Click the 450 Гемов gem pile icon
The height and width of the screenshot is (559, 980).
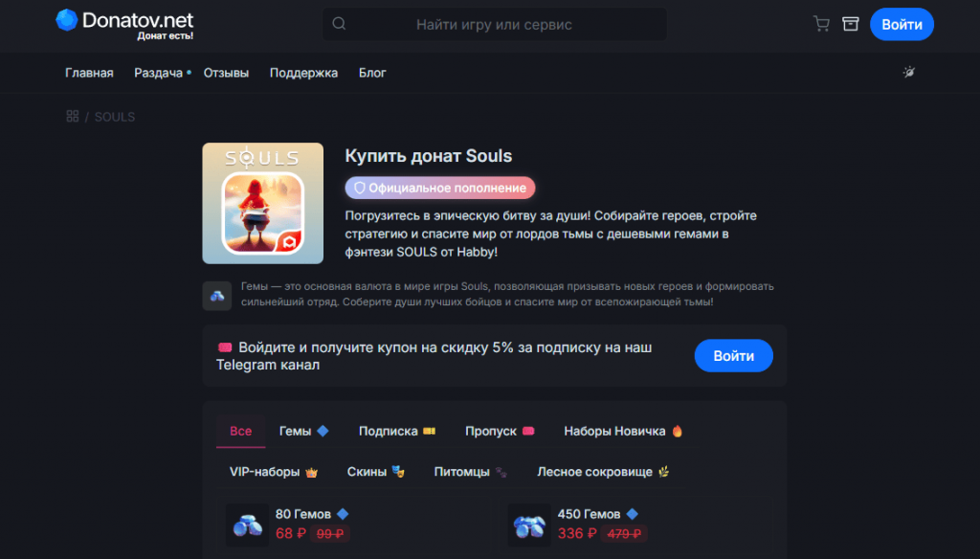pos(528,525)
